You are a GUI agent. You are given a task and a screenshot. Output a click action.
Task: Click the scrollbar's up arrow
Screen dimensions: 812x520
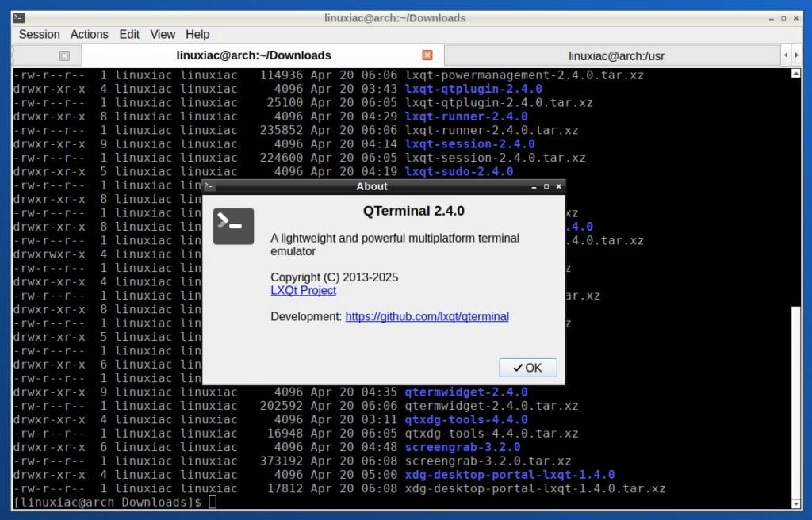click(x=796, y=73)
